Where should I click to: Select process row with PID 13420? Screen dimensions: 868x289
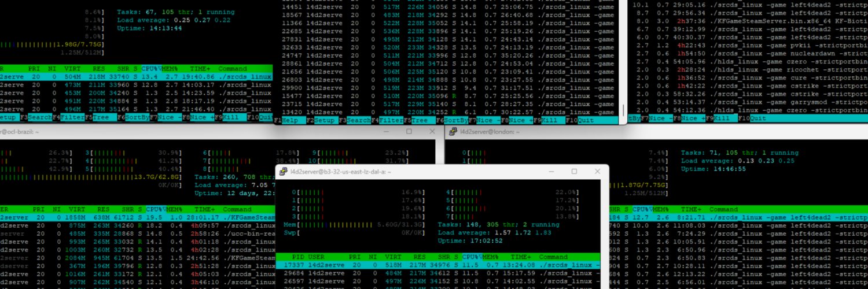click(448, 112)
